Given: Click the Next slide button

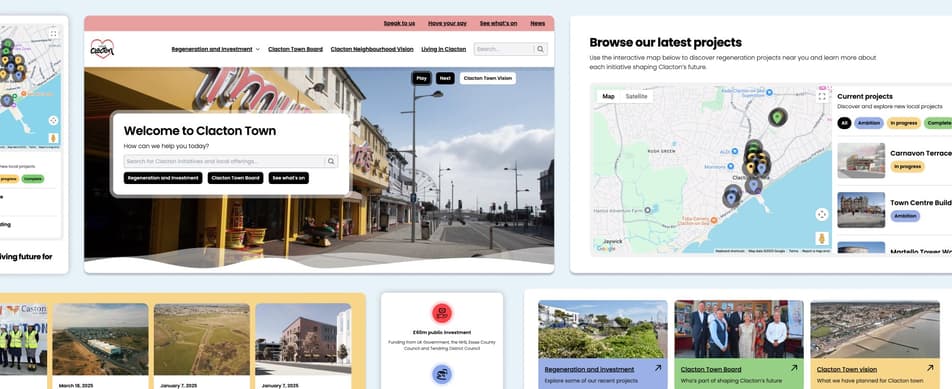Looking at the screenshot, I should (445, 78).
